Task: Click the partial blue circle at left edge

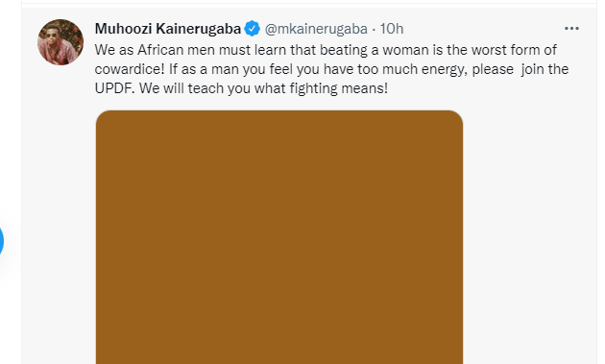Action: tap(2, 241)
